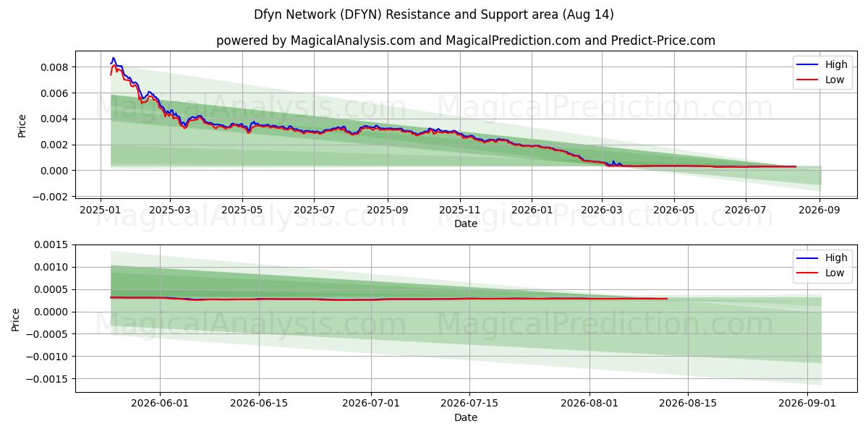Click the '2026-09-01' date tick label
This screenshot has height=434, width=868.
pyautogui.click(x=809, y=403)
